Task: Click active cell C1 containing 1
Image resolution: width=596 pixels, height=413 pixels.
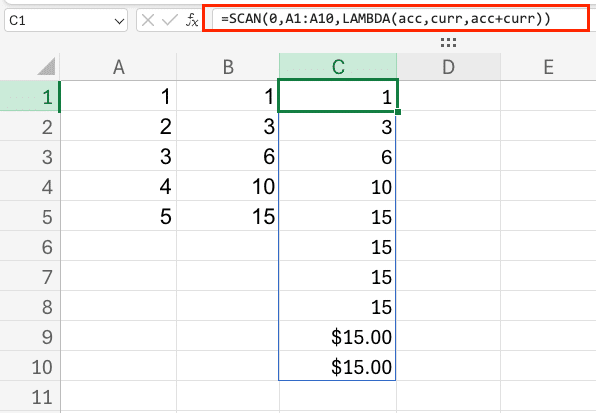Action: pos(338,96)
